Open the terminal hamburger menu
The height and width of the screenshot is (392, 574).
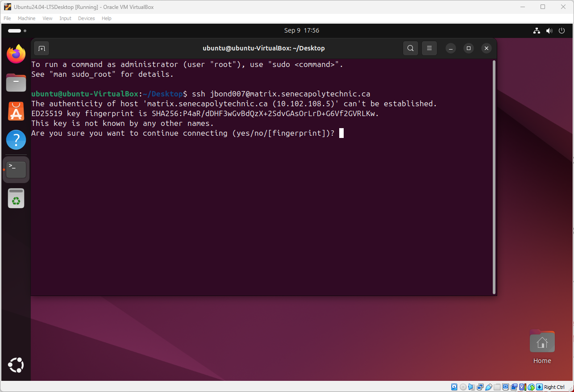coord(429,48)
